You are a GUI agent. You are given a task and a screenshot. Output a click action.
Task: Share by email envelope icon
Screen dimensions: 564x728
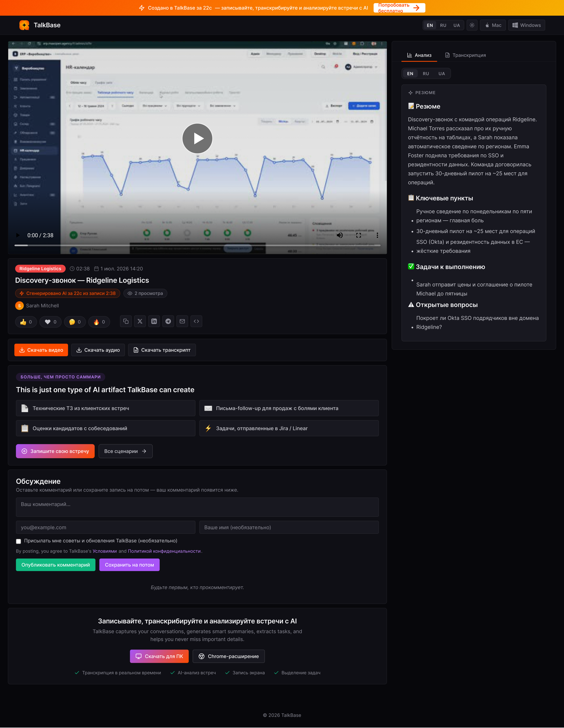tap(182, 321)
